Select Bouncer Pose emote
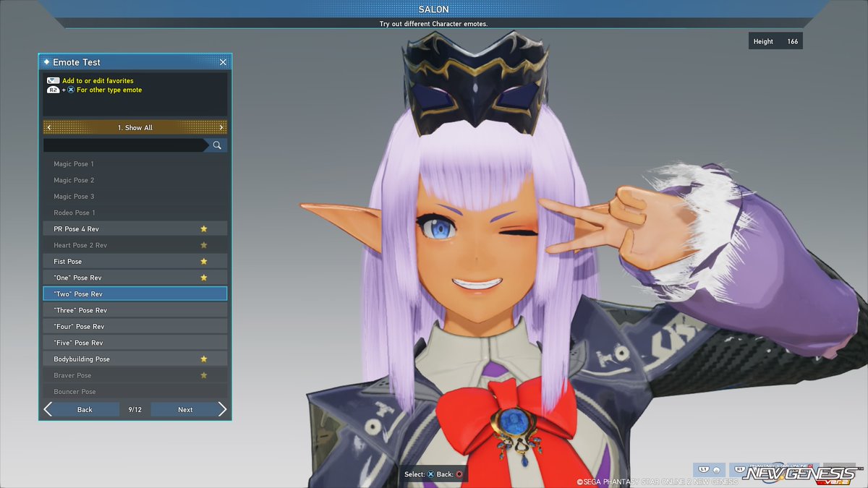 pyautogui.click(x=135, y=391)
